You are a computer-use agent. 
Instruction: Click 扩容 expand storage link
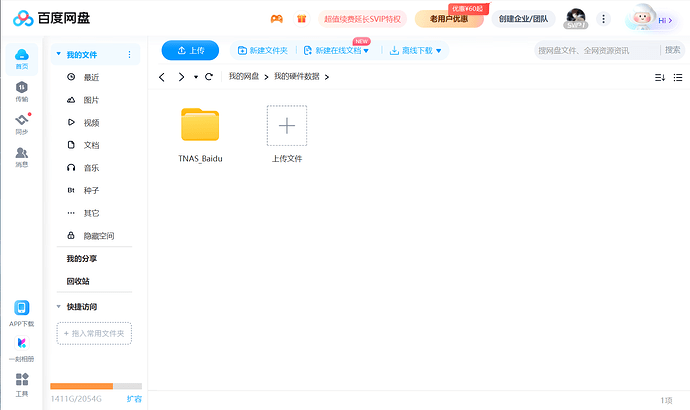[134, 399]
